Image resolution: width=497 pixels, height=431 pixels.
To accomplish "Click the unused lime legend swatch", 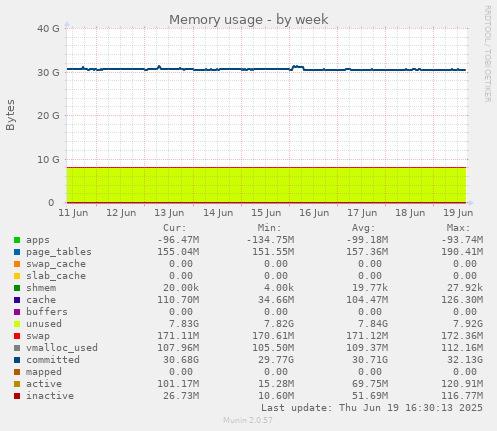I will (x=17, y=324).
